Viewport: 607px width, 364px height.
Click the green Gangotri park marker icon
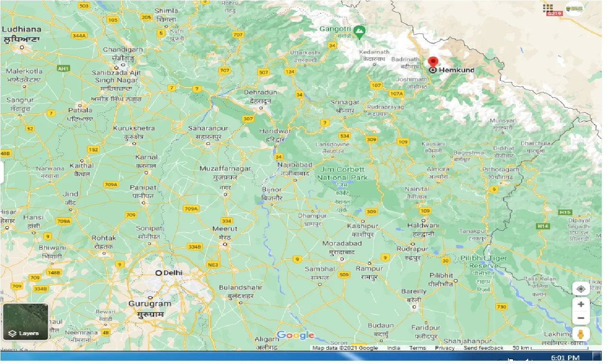pos(360,32)
